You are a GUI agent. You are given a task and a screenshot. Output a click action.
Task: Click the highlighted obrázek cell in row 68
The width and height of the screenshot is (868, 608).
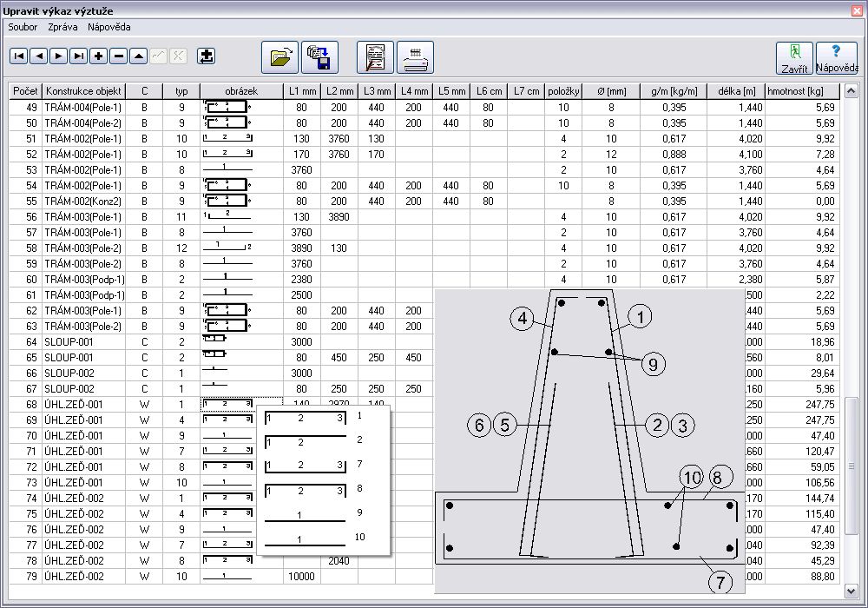tap(241, 404)
